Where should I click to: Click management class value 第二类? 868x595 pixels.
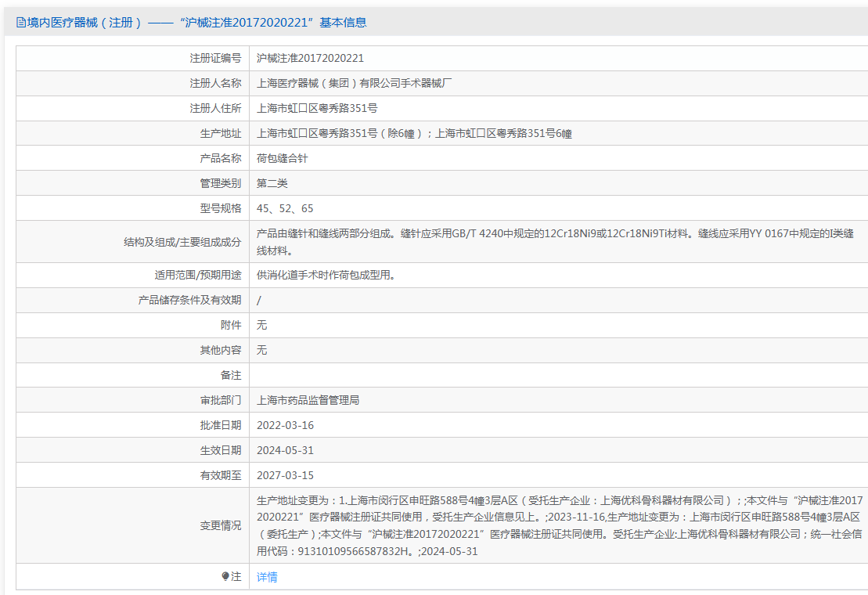[272, 183]
